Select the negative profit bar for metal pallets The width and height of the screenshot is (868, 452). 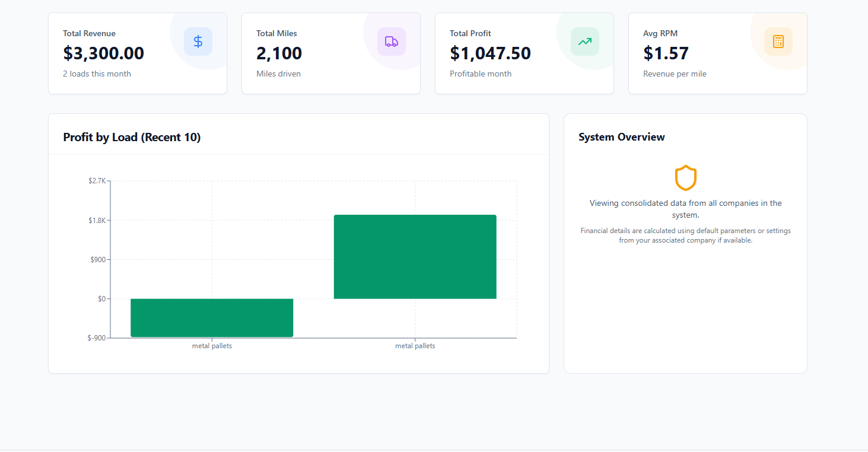click(x=212, y=318)
